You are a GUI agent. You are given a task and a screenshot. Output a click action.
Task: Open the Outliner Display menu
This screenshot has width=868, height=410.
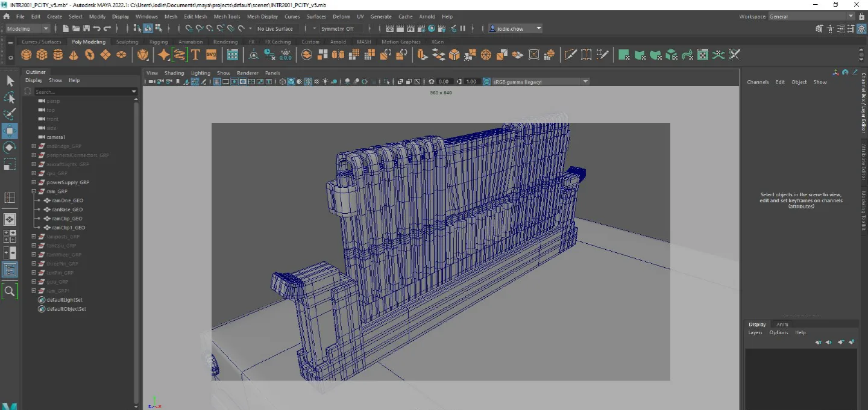pos(34,80)
